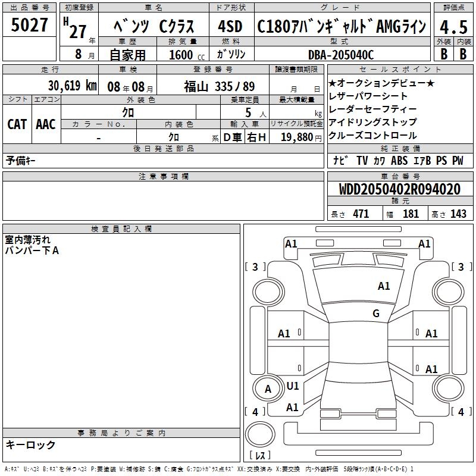Select the chassis number WDD2050402R094020
Viewport: 476px width, 476px height.
[399, 189]
